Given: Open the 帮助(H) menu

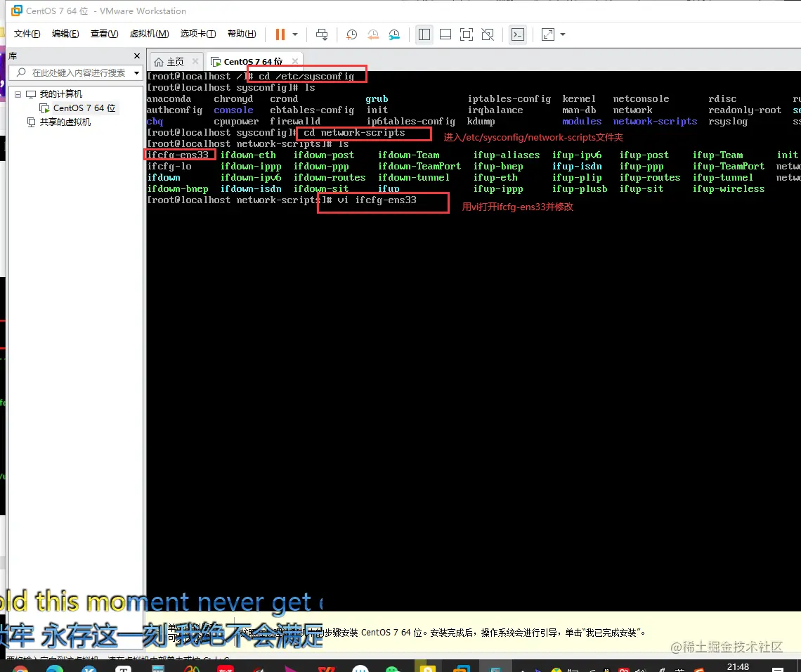Looking at the screenshot, I should click(242, 34).
